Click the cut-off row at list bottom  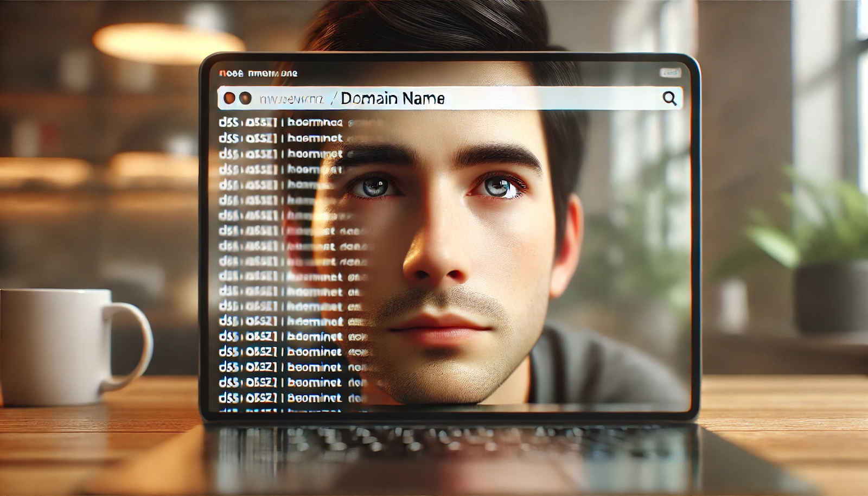282,411
